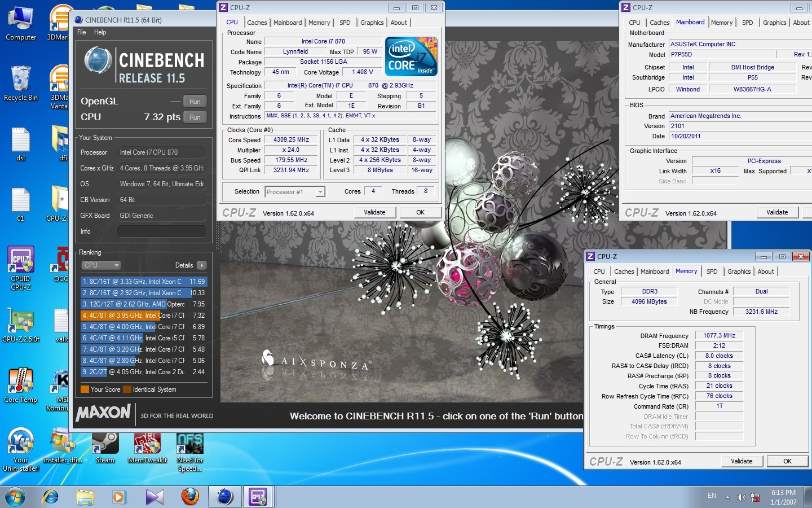Open the CPU ranking dropdown
The height and width of the screenshot is (508, 812).
coord(101,265)
